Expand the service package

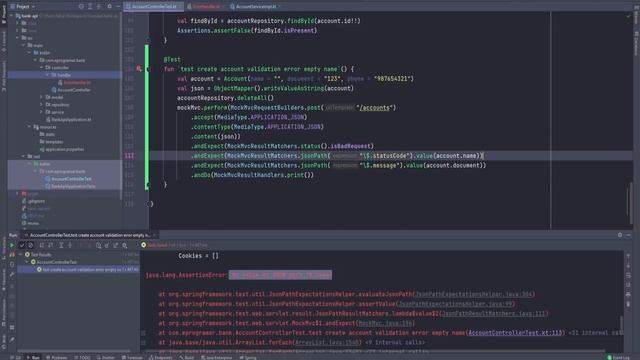point(41,112)
